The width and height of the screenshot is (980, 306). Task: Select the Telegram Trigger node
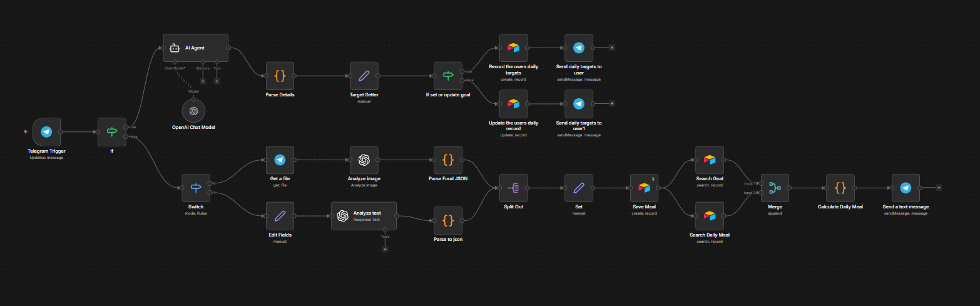46,132
